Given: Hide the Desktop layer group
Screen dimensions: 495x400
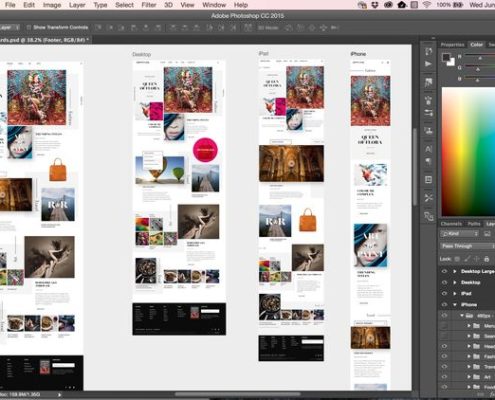Looking at the screenshot, I should (444, 282).
